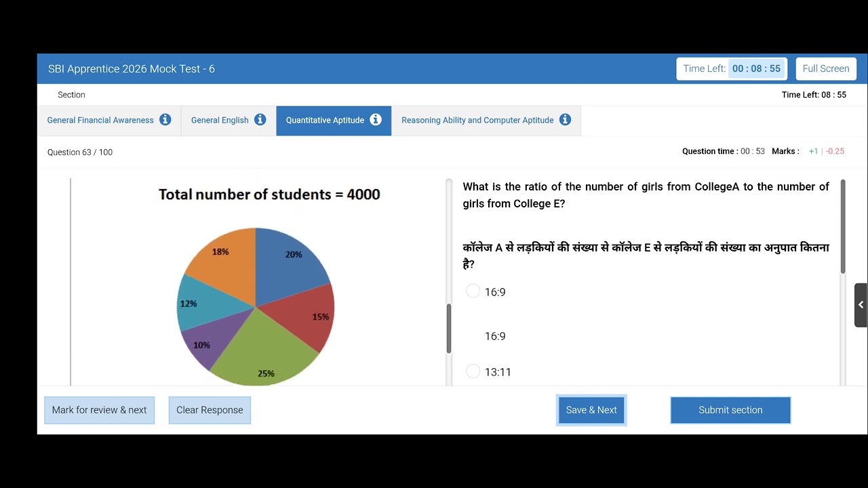Click 'Total number of students = 4000' title
This screenshot has height=488, width=868.
[269, 195]
